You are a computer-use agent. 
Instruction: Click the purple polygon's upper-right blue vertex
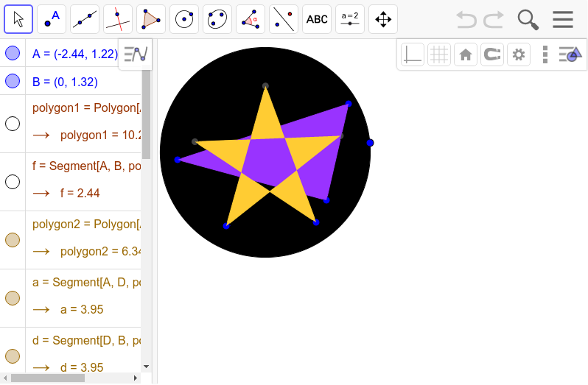pos(349,104)
